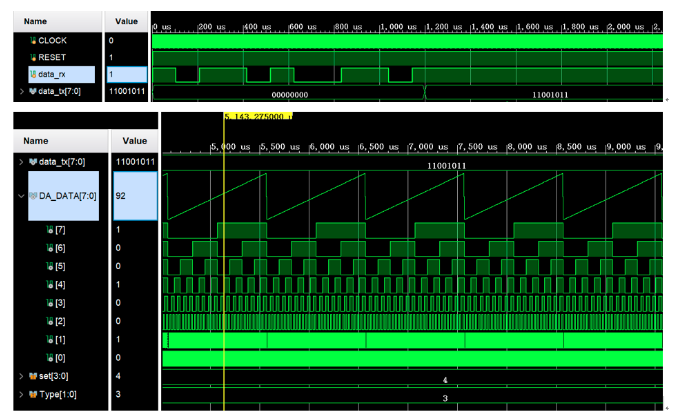Viewport: 677px width, 417px height.
Task: Click the bit [7] signal icon
Action: click(x=50, y=230)
